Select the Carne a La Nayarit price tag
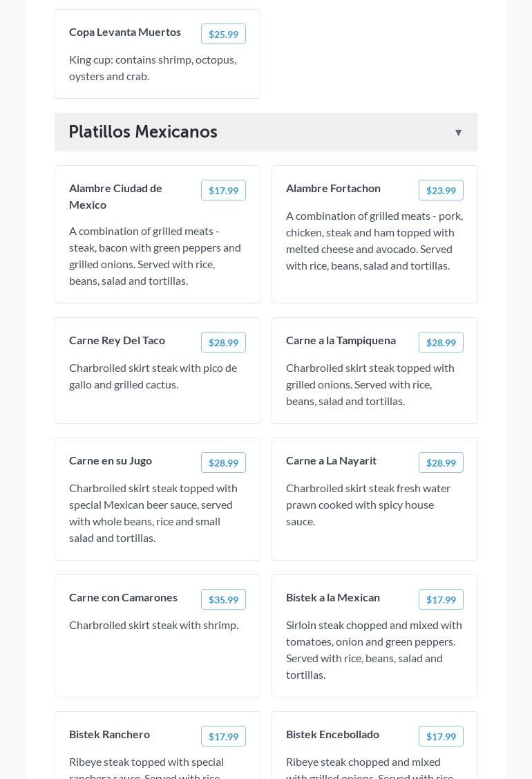The image size is (532, 779). [x=441, y=462]
